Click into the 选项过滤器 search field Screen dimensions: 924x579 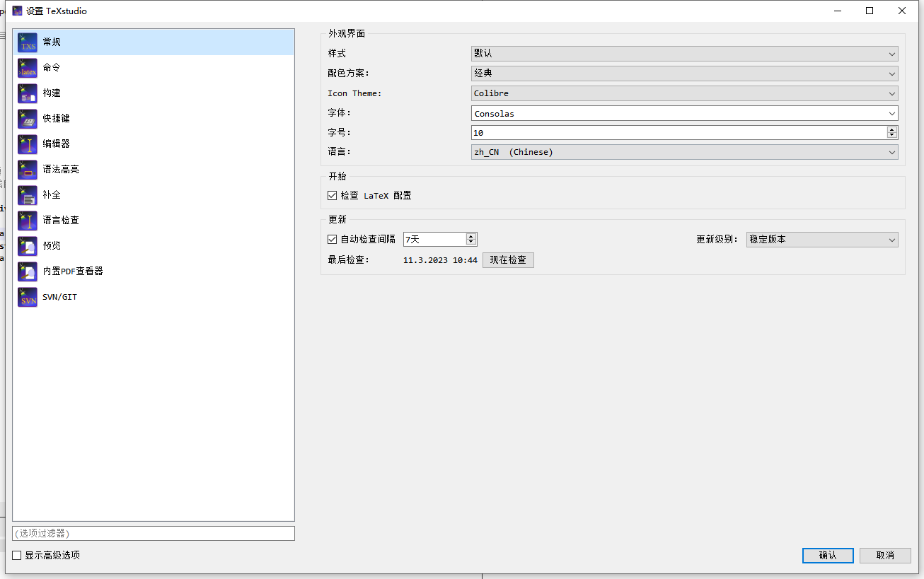pyautogui.click(x=154, y=534)
